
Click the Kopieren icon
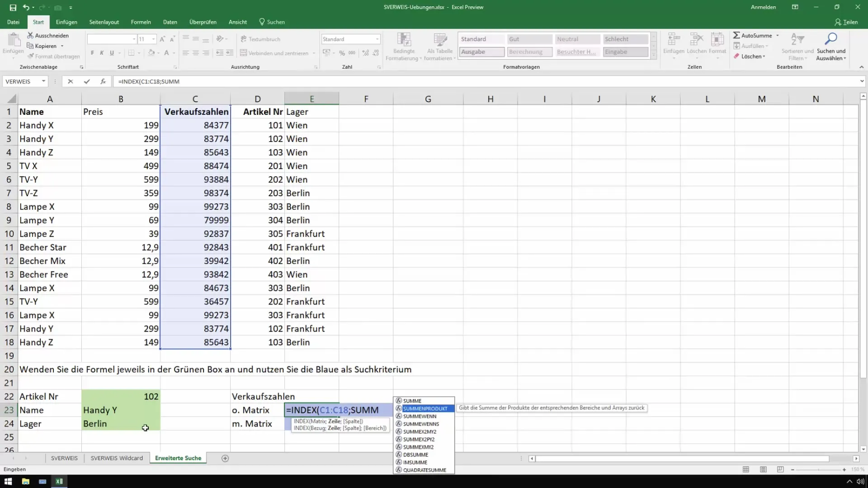click(x=30, y=46)
